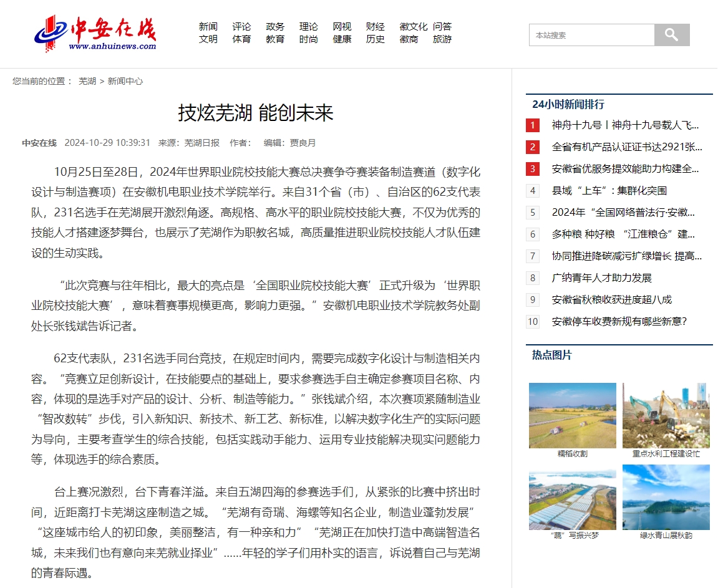Click the 编辑：贾良月 editor text
The height and width of the screenshot is (588, 718).
tap(290, 143)
